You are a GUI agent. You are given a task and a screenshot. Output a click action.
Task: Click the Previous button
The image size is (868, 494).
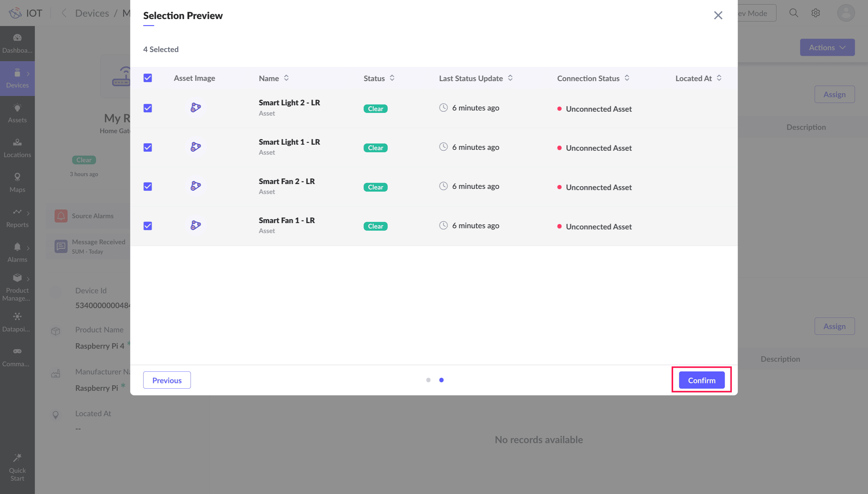(167, 380)
